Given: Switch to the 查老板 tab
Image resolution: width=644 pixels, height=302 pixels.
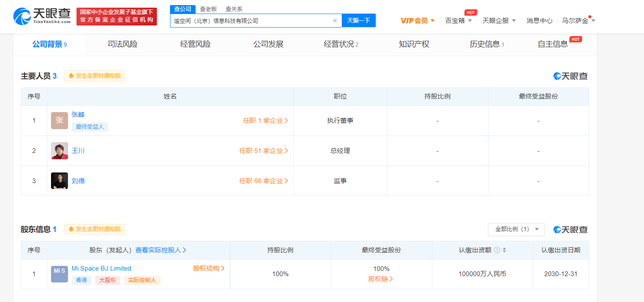Looking at the screenshot, I should point(208,9).
